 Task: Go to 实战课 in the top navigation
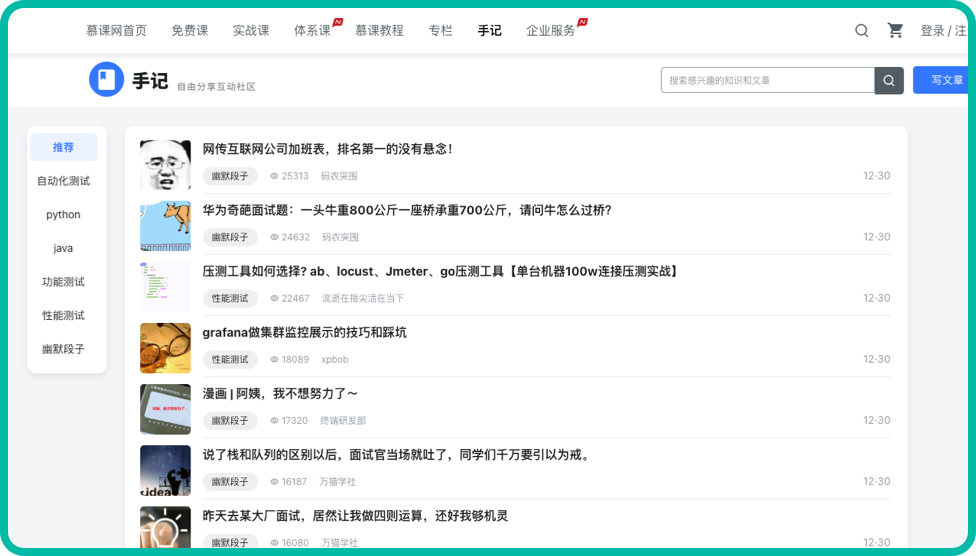pos(250,31)
